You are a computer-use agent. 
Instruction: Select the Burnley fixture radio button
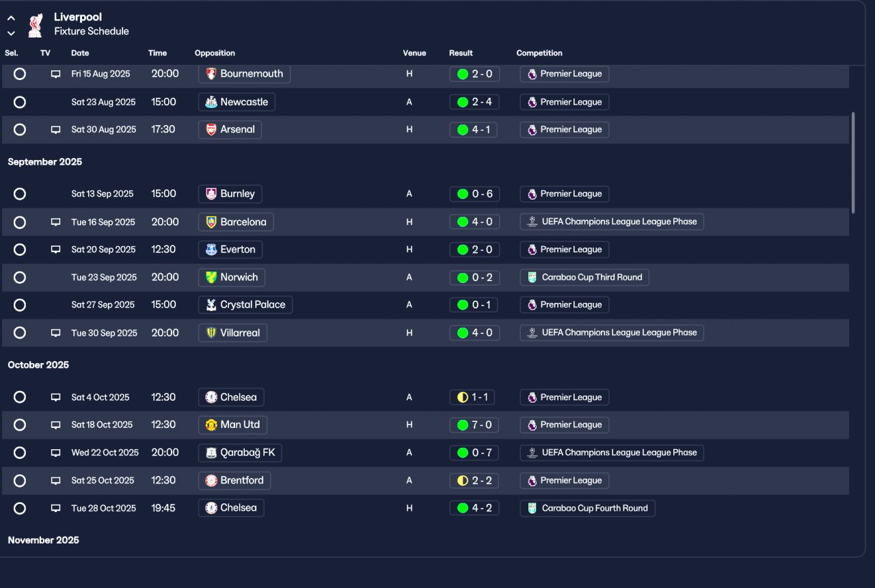(20, 194)
